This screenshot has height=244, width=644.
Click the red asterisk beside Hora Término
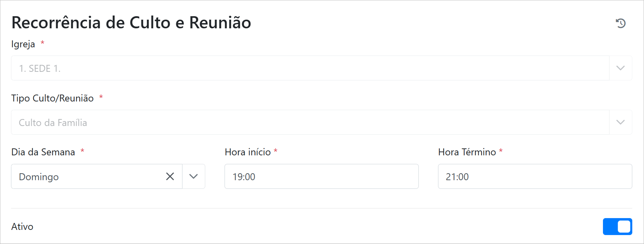coord(501,151)
